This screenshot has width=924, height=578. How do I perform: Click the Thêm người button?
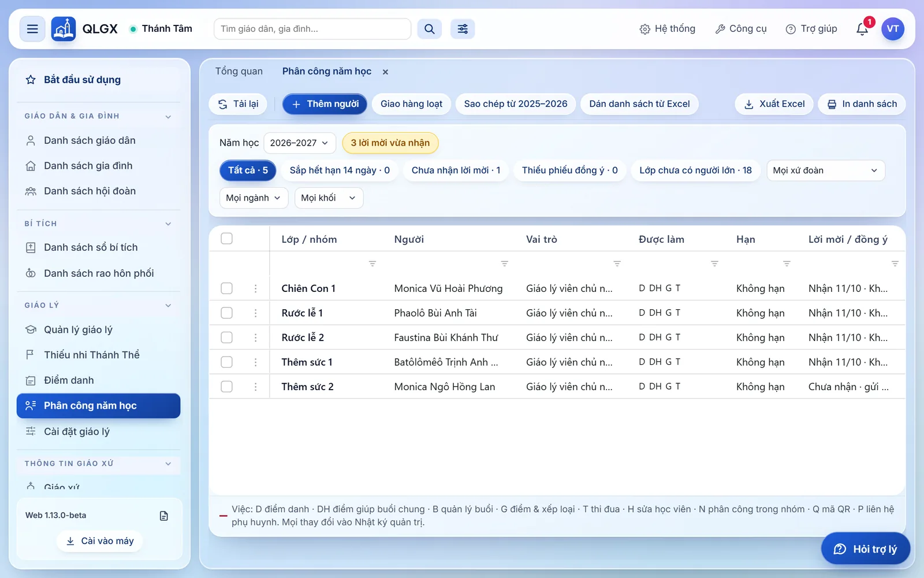(325, 104)
